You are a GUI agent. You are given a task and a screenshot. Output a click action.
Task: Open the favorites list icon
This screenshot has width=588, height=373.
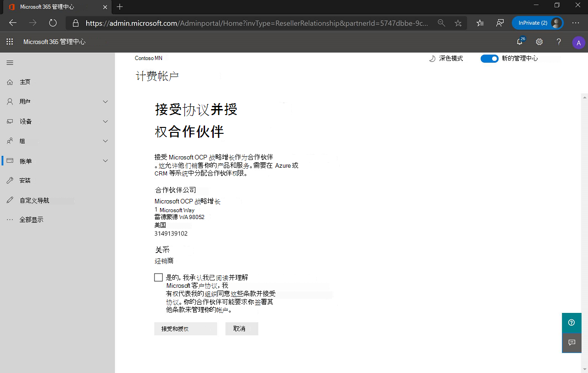click(x=480, y=22)
